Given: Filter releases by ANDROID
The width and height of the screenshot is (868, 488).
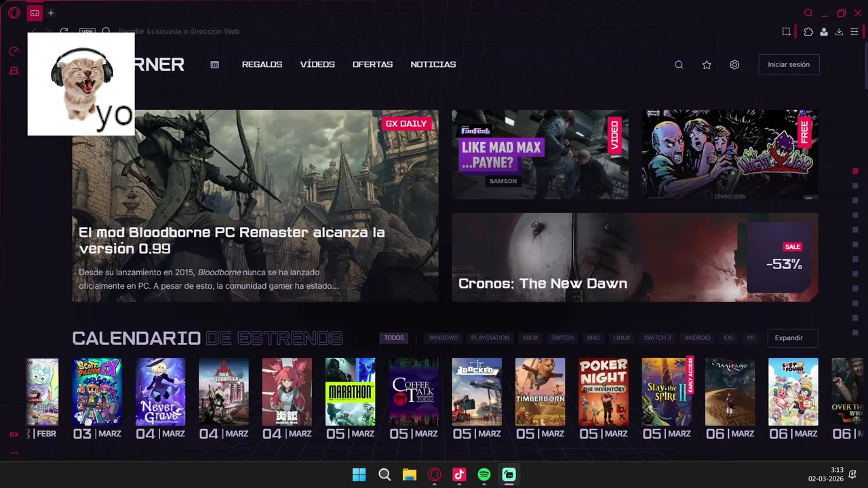Looking at the screenshot, I should pos(697,338).
